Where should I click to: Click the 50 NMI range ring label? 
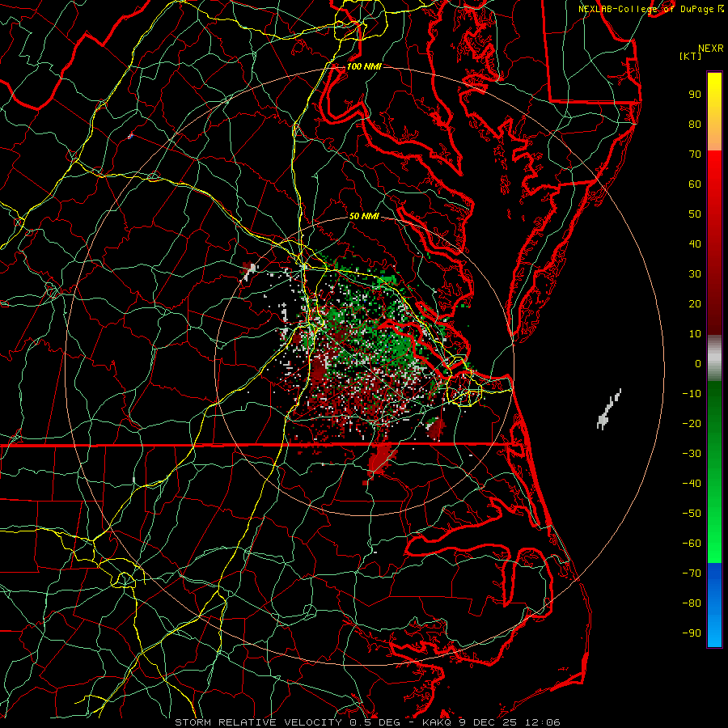(x=364, y=216)
